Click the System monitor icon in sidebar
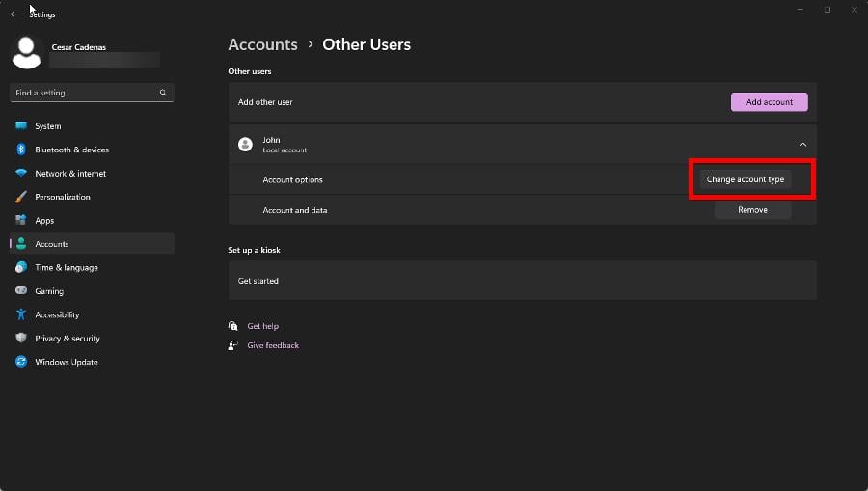This screenshot has height=491, width=868. tap(20, 126)
